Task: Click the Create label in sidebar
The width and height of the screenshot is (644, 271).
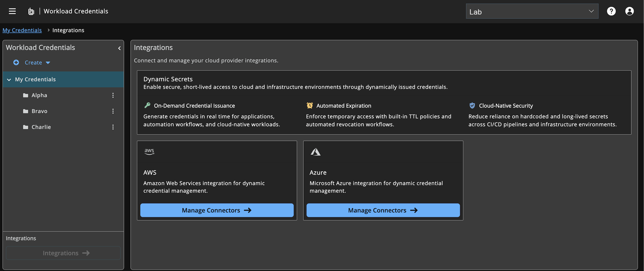Action: point(33,63)
